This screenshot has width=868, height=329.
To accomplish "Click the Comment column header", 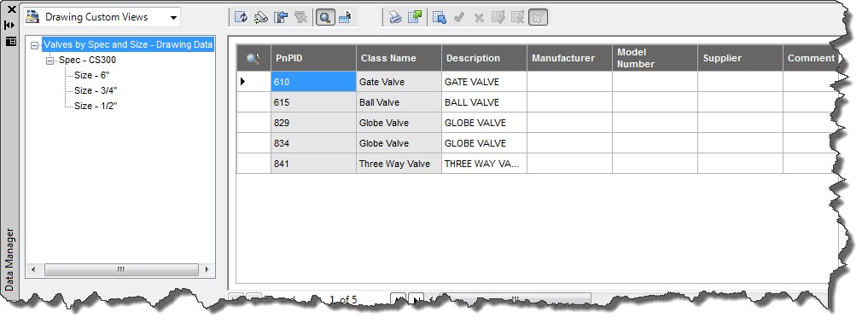I will 809,58.
